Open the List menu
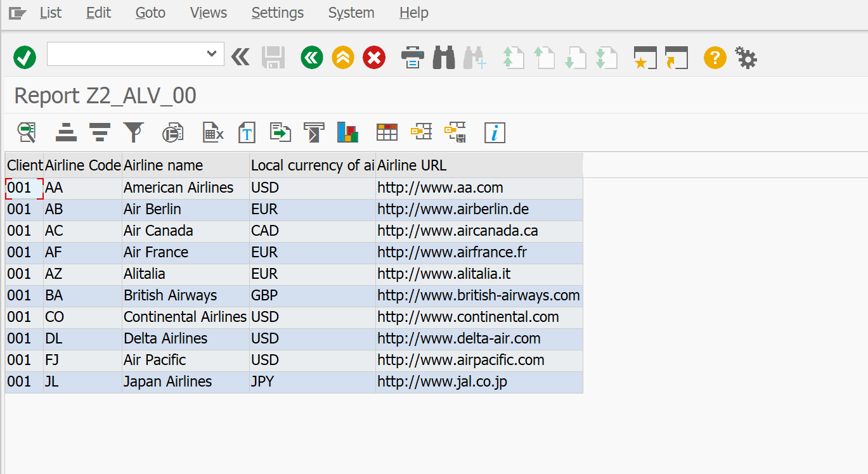 pos(51,13)
